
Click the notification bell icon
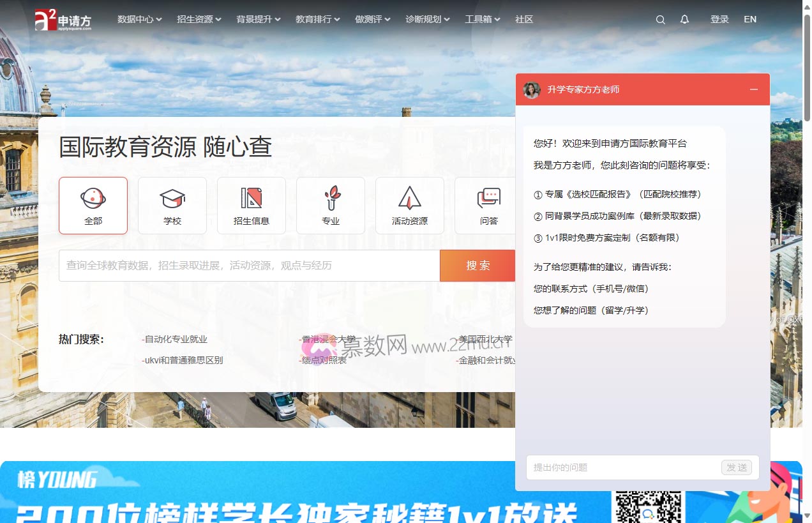coord(684,20)
